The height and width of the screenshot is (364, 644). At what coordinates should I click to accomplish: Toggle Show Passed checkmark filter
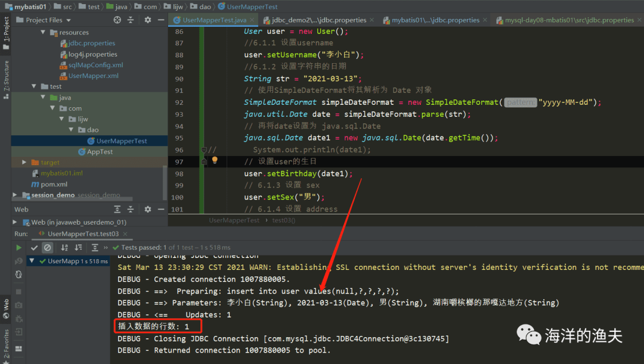[x=34, y=247]
